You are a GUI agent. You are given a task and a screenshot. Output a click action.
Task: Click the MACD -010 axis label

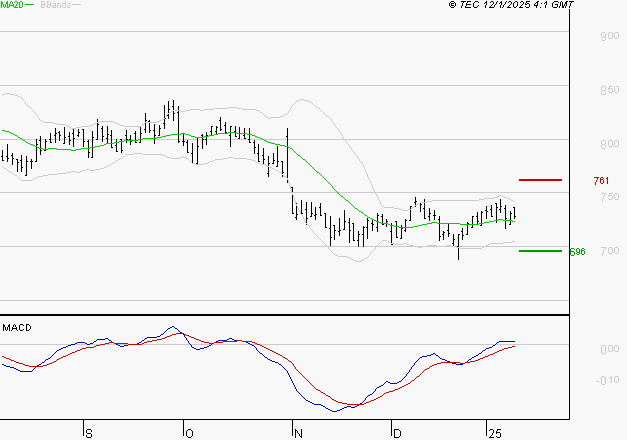click(x=607, y=380)
